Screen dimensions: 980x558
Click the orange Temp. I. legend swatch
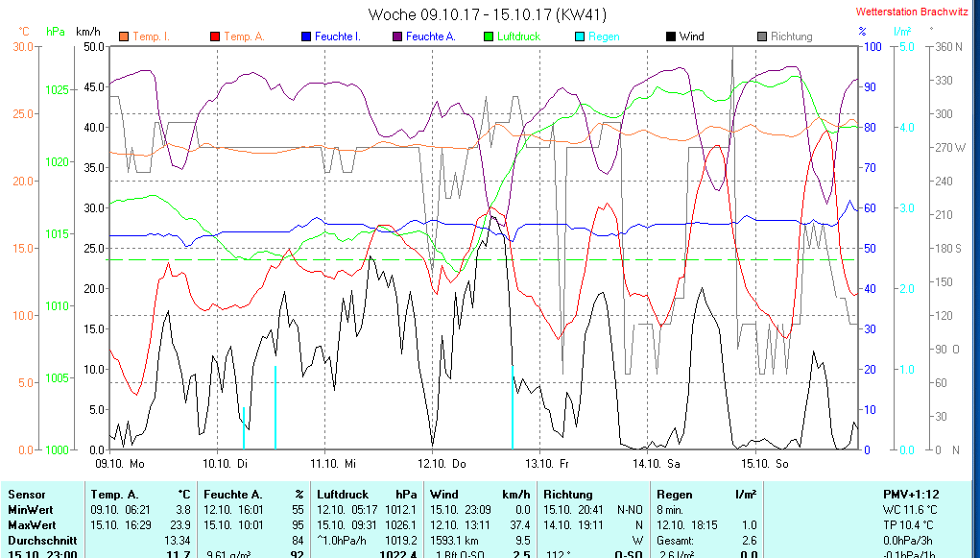click(x=123, y=36)
